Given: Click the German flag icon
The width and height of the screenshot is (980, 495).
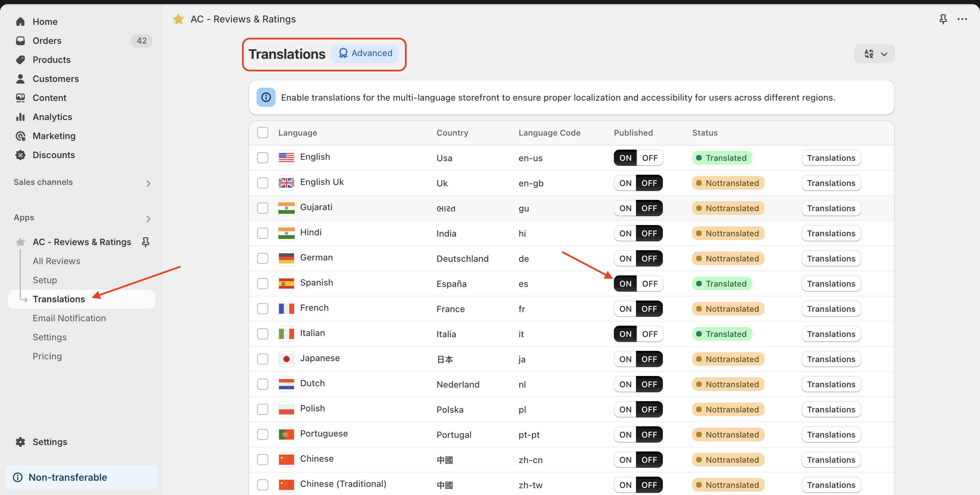Looking at the screenshot, I should [286, 258].
